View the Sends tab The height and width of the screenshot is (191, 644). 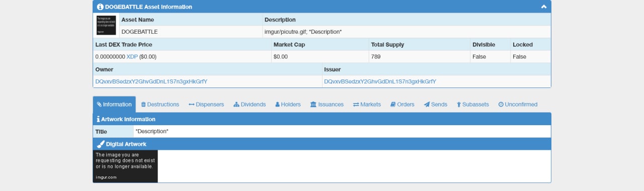(x=436, y=105)
